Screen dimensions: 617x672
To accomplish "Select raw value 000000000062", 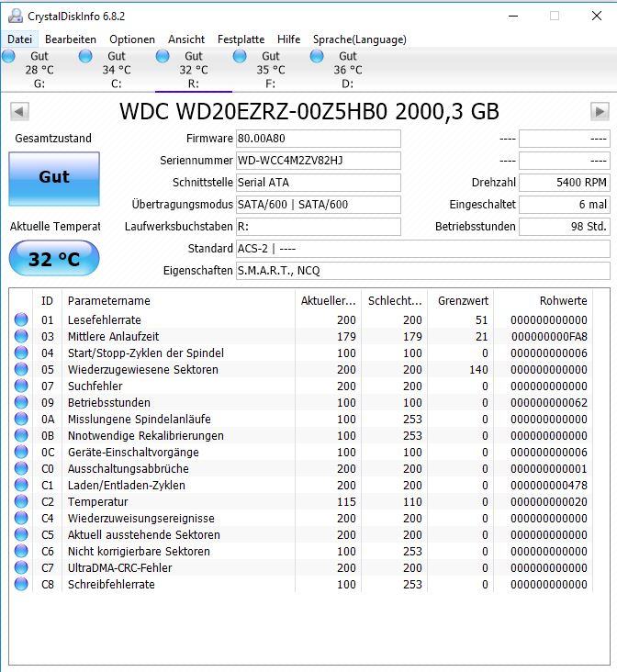I will point(549,403).
